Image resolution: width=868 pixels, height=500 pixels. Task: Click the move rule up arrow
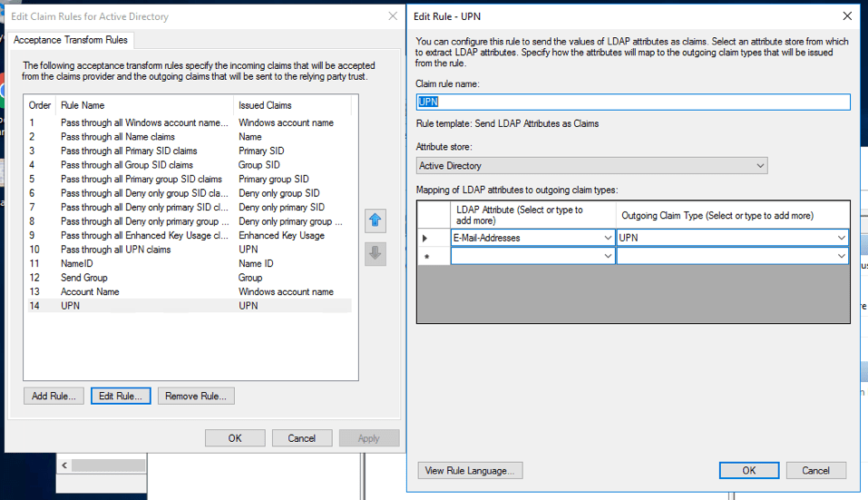375,221
